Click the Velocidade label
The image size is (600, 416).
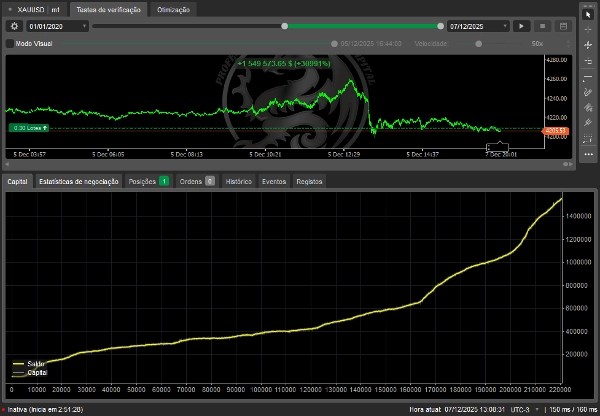tap(431, 44)
